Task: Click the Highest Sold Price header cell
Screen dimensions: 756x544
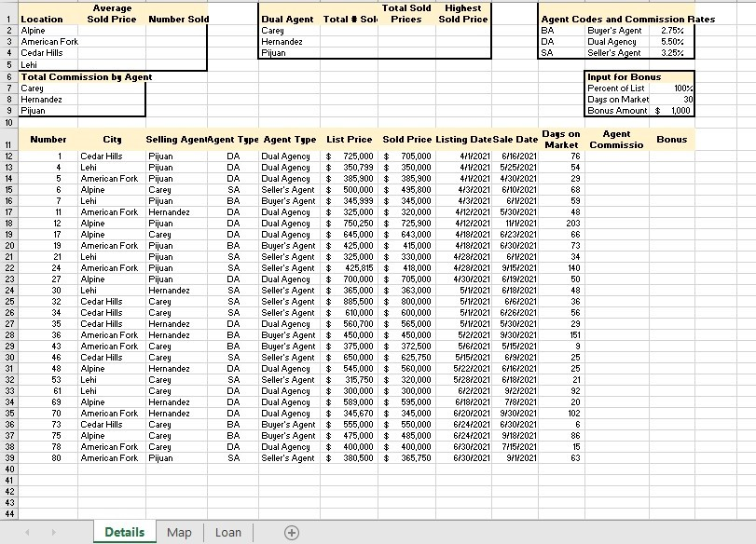Action: click(x=462, y=14)
